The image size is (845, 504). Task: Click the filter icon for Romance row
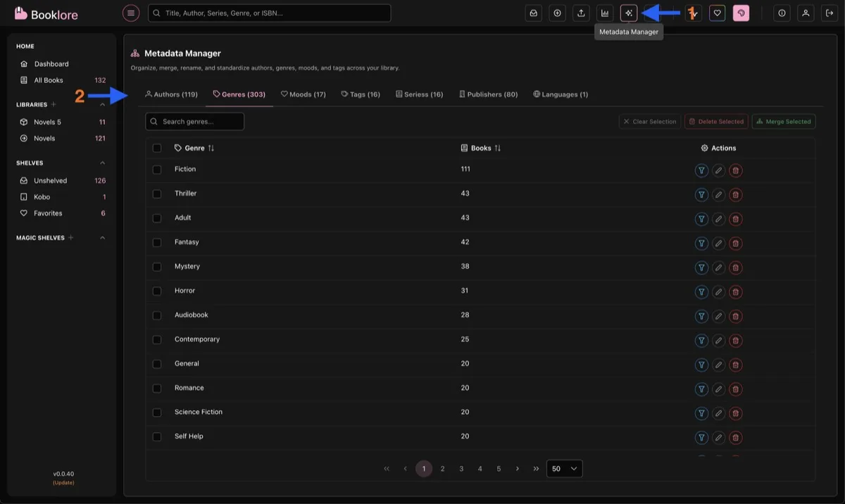pyautogui.click(x=701, y=389)
